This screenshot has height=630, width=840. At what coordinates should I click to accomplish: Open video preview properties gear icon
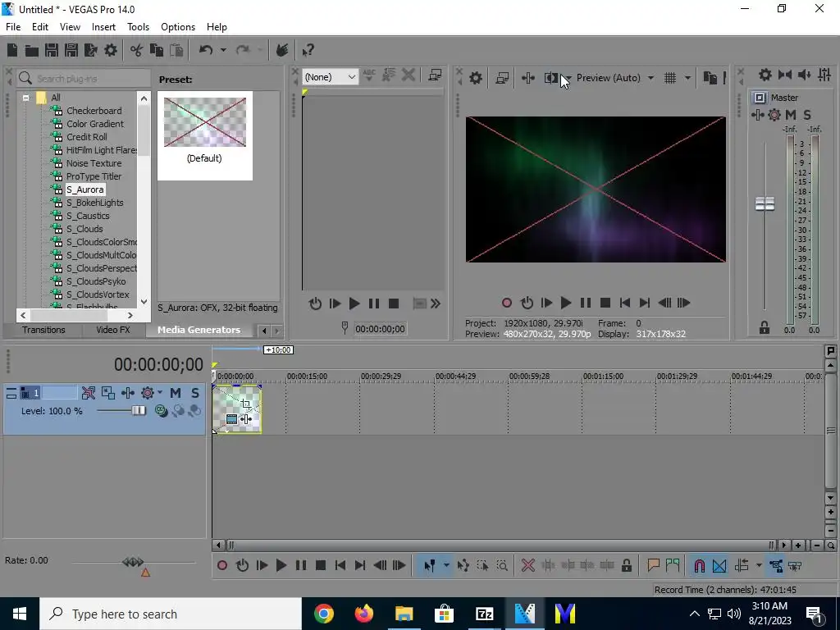pyautogui.click(x=475, y=78)
